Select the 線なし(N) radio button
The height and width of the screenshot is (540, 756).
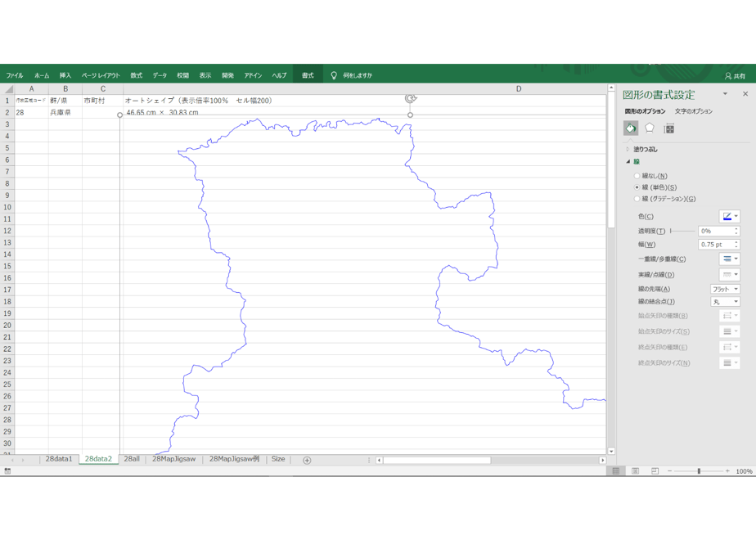637,176
